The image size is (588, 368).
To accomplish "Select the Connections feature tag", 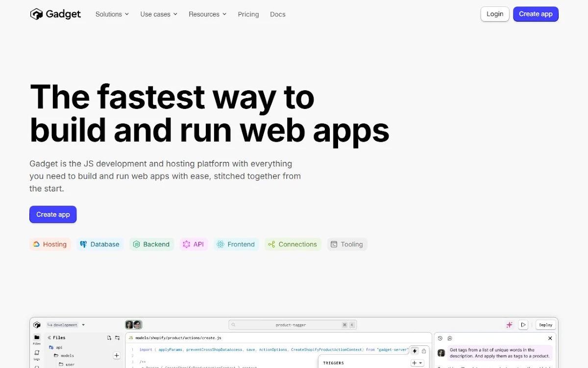I will click(x=293, y=244).
